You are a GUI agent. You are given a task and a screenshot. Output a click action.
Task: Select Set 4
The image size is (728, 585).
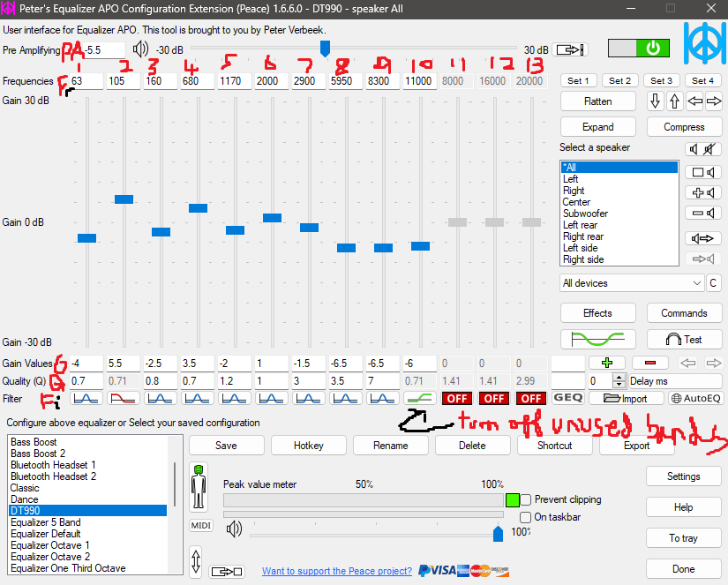tap(703, 80)
